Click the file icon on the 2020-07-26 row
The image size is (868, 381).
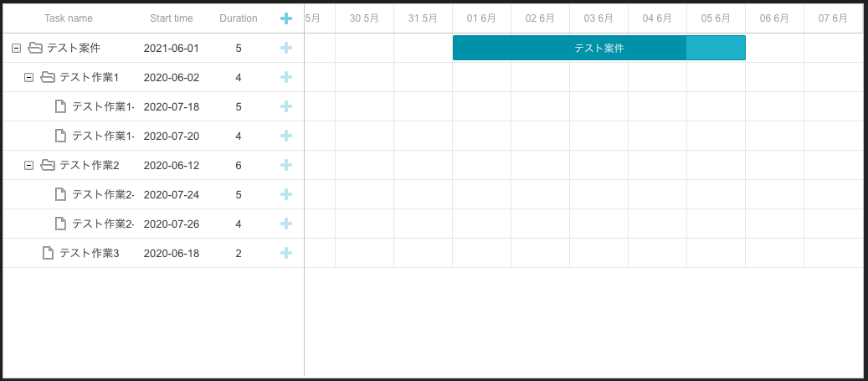(61, 224)
